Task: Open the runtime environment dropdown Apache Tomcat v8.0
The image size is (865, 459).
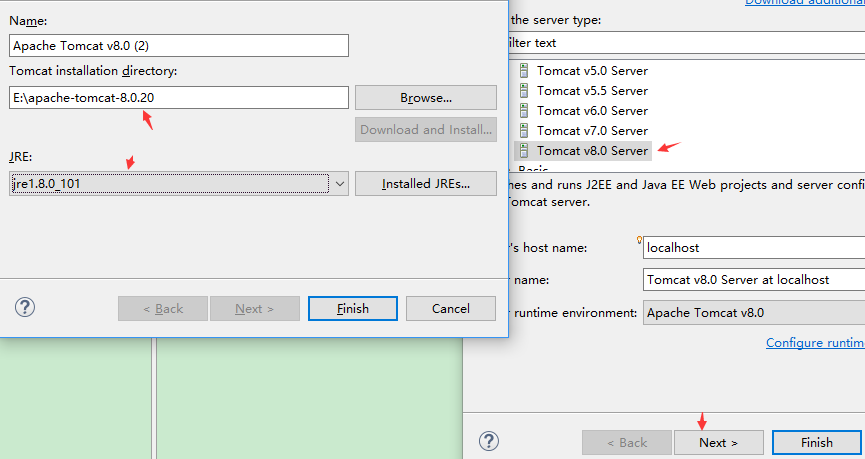Action: coord(754,313)
